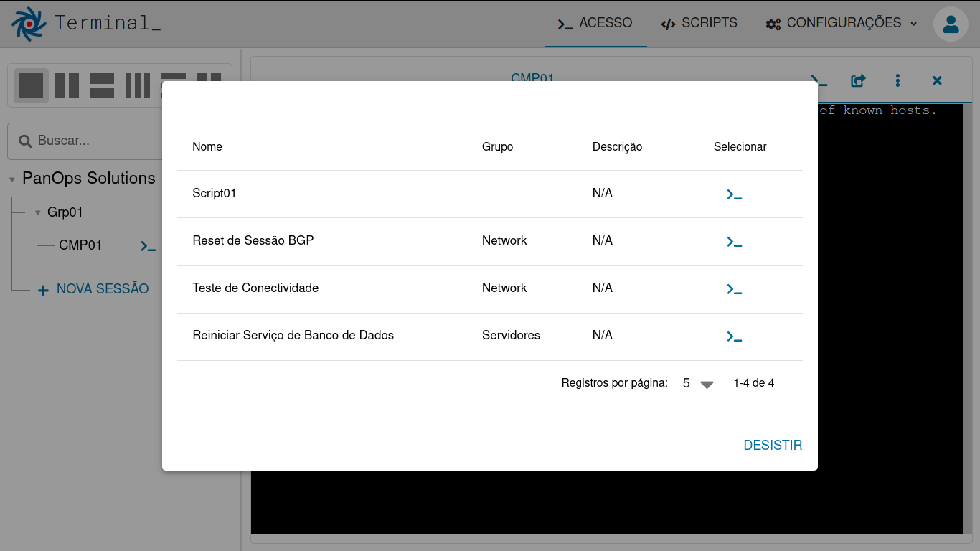Sort by Nome column header

207,147
